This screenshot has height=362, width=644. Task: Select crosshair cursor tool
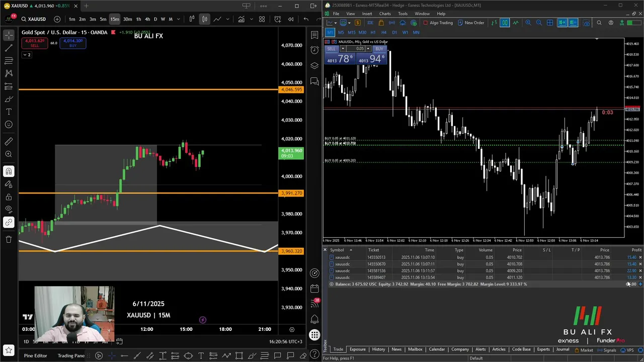[x=9, y=35]
